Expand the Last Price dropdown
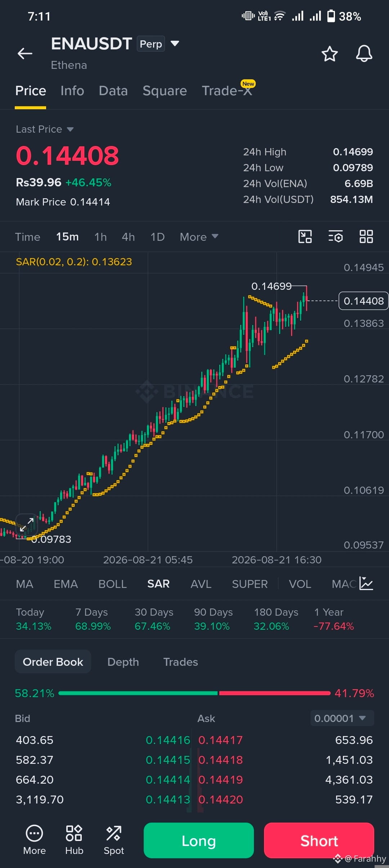 coord(45,129)
